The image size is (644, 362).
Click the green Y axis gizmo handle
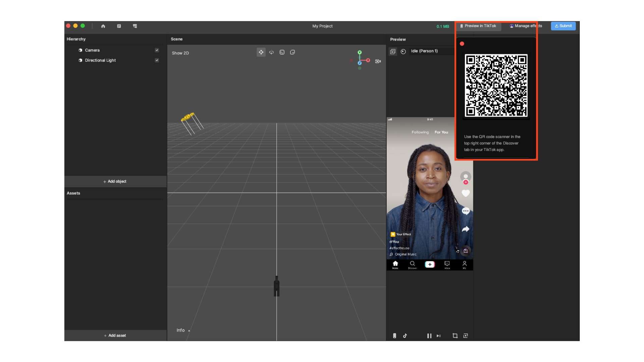(x=360, y=52)
